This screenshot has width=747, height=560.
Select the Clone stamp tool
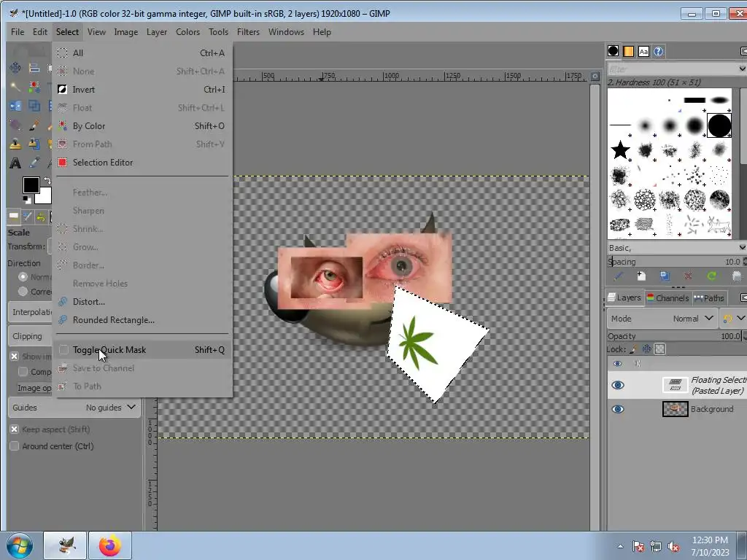[15, 144]
